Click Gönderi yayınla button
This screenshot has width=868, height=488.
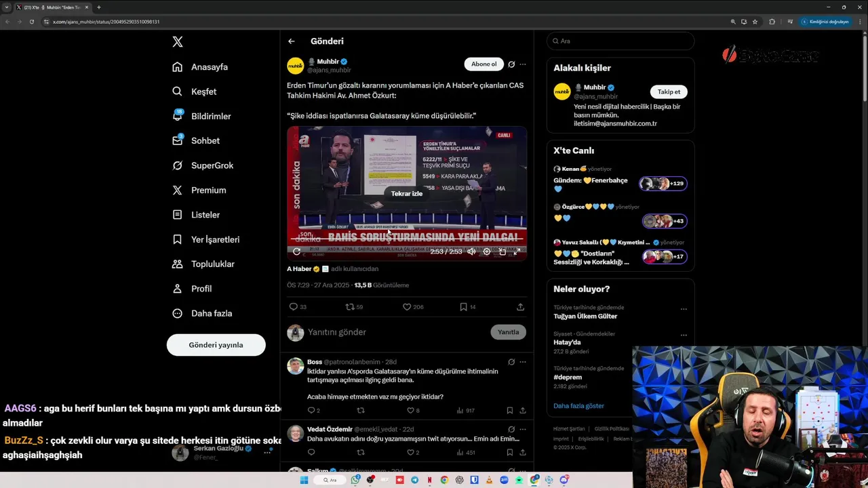(216, 345)
